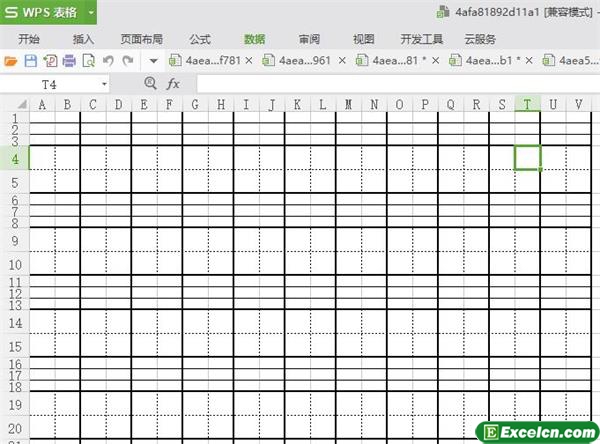The image size is (600, 444).
Task: Switch to the 视图 tab
Action: pyautogui.click(x=364, y=39)
